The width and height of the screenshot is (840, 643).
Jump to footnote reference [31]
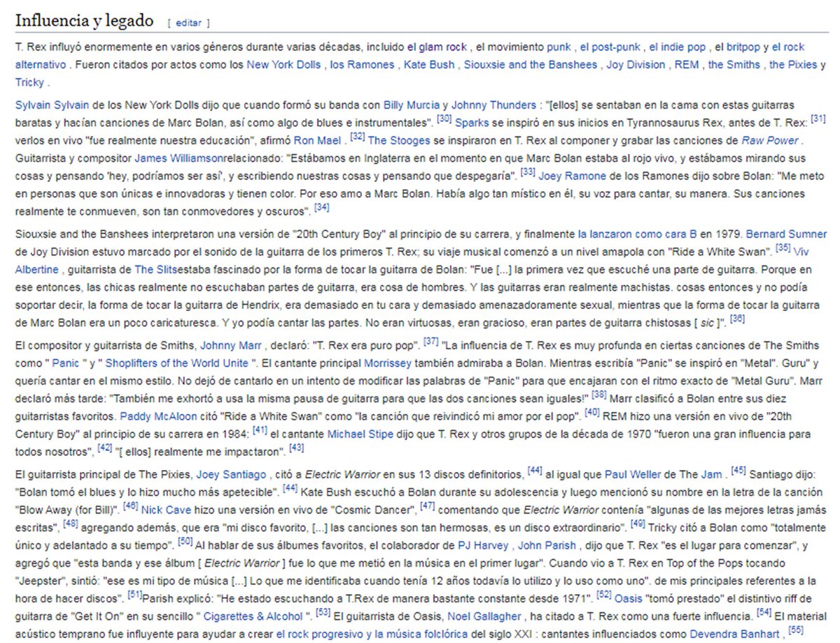tap(818, 119)
